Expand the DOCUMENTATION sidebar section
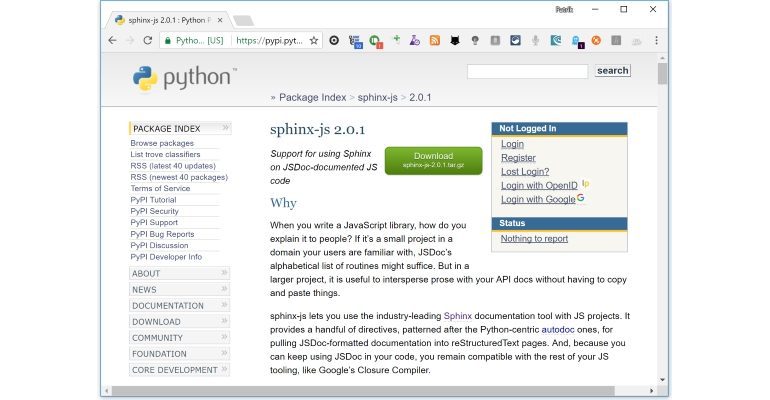The height and width of the screenshot is (400, 770). click(179, 305)
